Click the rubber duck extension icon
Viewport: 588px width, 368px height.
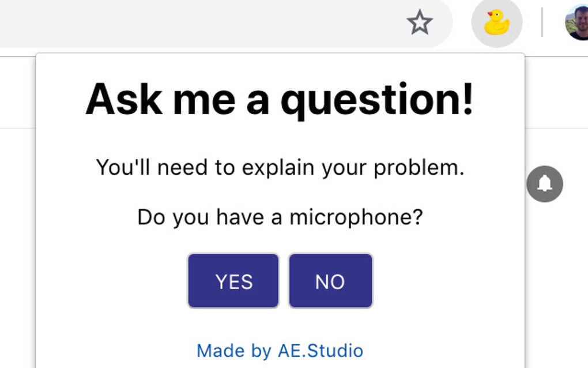coord(496,23)
